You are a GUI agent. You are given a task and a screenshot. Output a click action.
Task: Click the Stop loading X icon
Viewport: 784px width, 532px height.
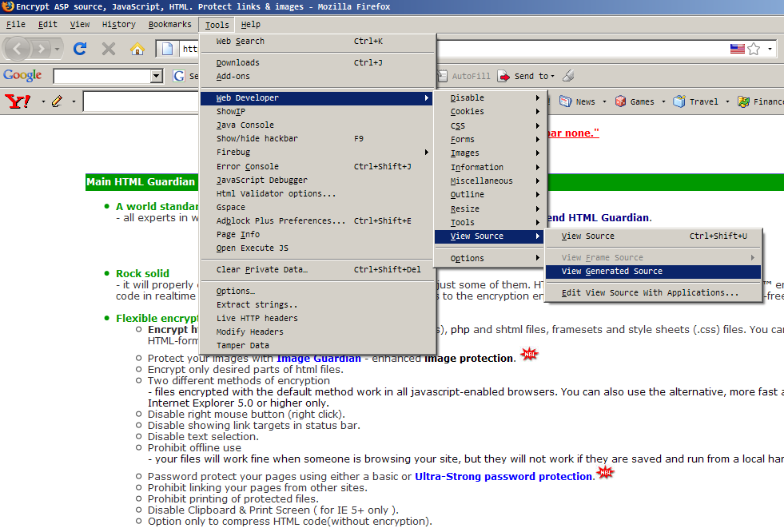point(109,49)
